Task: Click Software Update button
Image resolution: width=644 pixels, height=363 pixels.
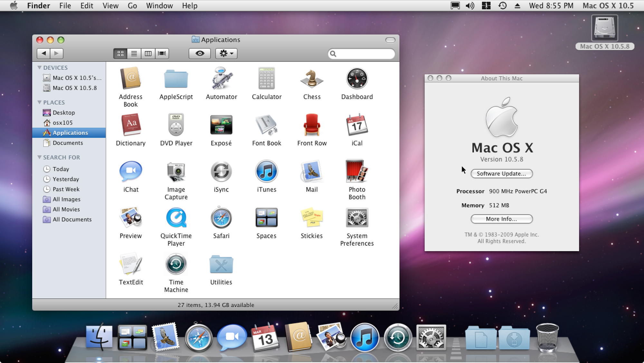Action: click(502, 173)
